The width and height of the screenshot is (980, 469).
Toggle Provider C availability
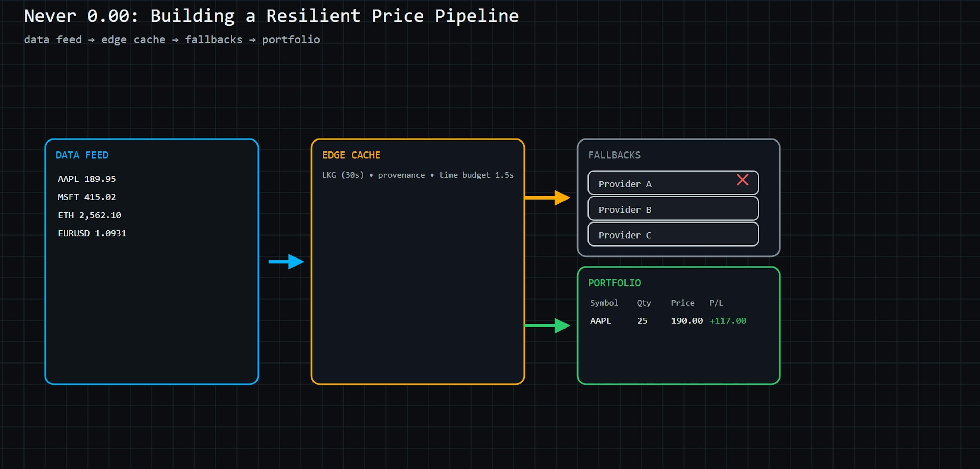click(x=673, y=235)
